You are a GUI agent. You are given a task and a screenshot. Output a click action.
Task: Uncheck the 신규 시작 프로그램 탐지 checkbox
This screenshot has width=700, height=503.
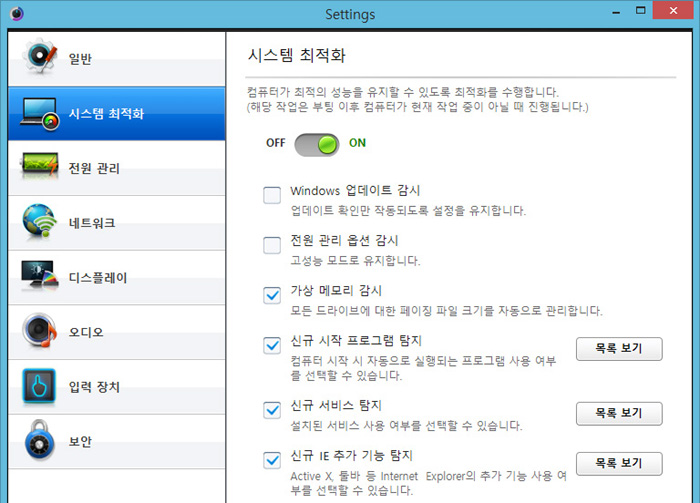(x=272, y=345)
